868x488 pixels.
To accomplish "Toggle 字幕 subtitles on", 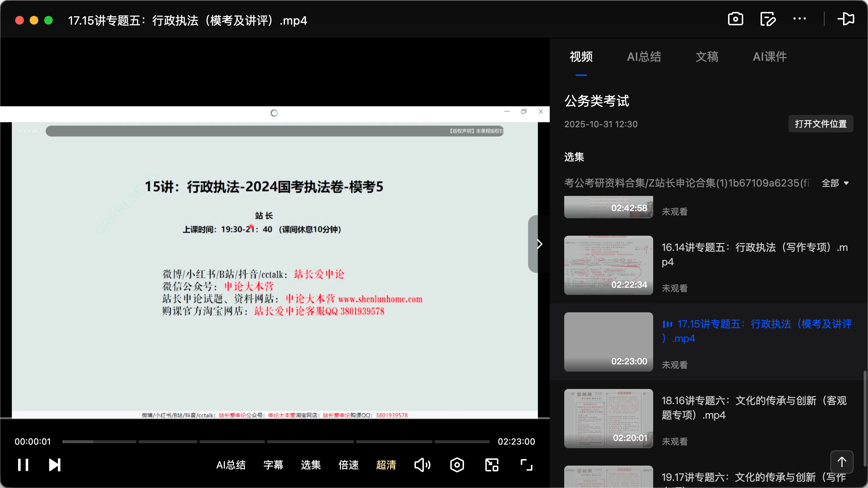I will (x=274, y=465).
